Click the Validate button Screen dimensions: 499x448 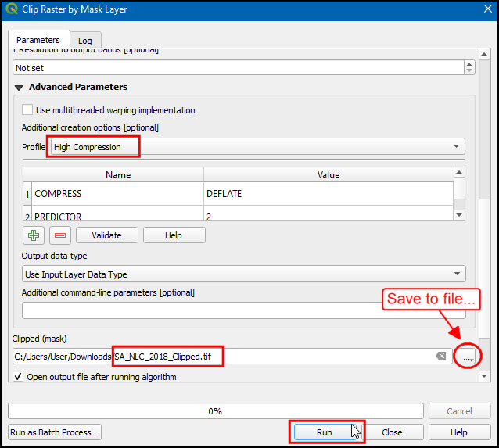coord(106,235)
